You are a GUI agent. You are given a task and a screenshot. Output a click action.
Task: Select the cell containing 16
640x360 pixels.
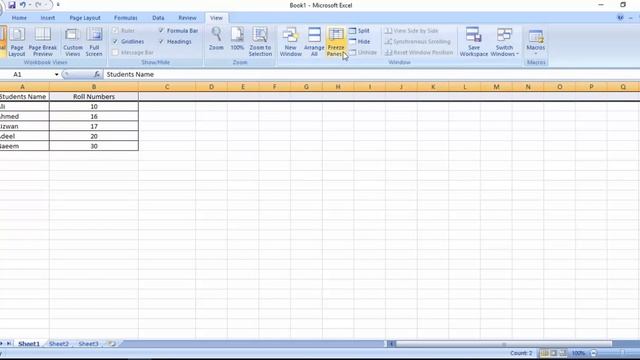click(x=94, y=116)
